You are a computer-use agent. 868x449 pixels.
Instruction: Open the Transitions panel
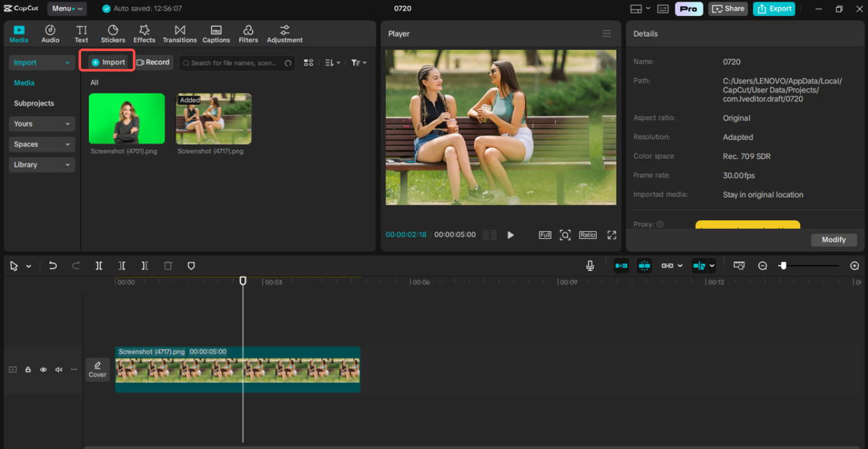pyautogui.click(x=179, y=33)
